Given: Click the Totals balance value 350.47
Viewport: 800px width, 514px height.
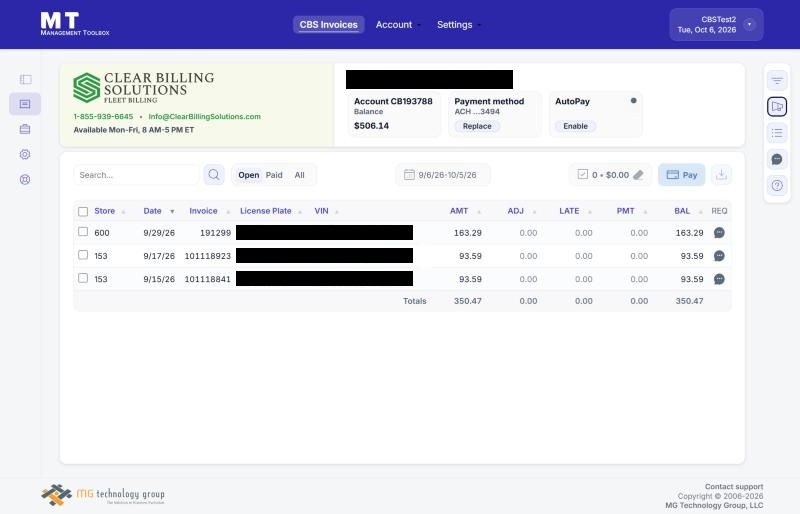Looking at the screenshot, I should click(689, 301).
